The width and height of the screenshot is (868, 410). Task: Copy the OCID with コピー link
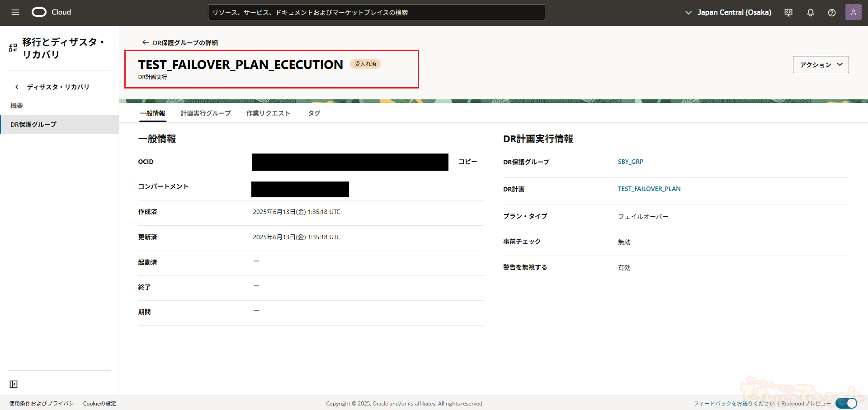(x=468, y=162)
